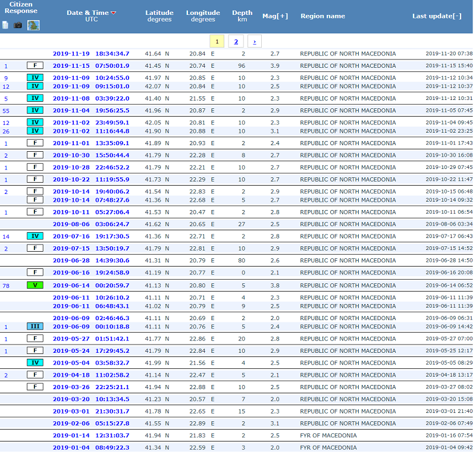
Task: Go to page 2 of results
Action: (x=236, y=41)
